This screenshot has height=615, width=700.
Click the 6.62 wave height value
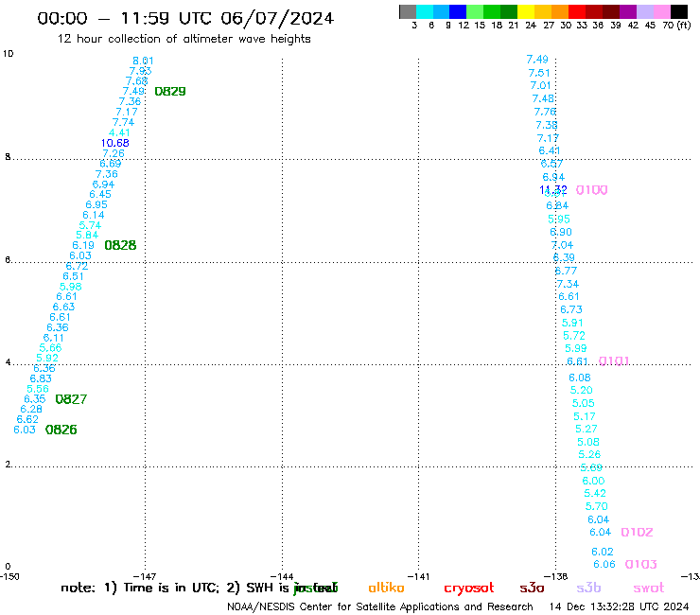pos(27,419)
